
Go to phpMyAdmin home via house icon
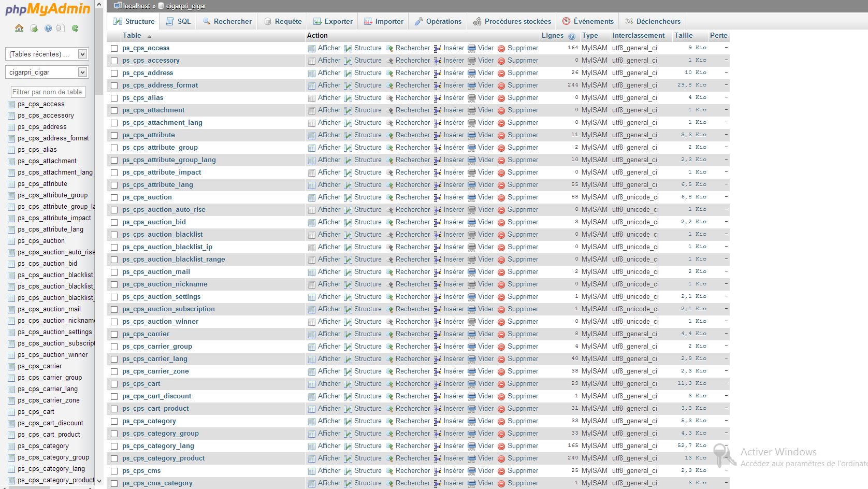point(19,28)
